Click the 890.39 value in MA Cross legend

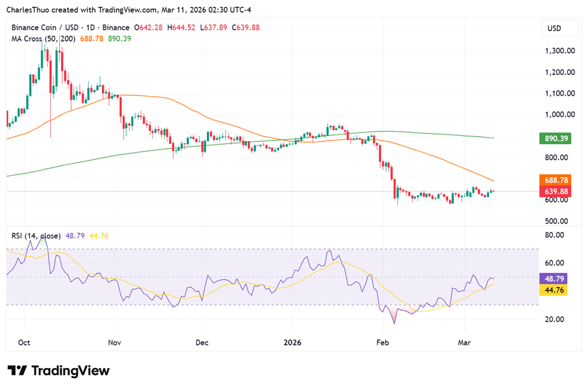[119, 38]
